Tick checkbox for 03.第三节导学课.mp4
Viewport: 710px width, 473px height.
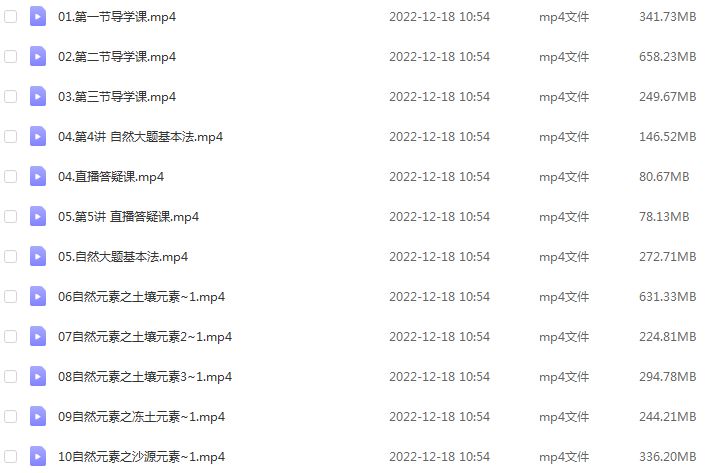pos(10,96)
